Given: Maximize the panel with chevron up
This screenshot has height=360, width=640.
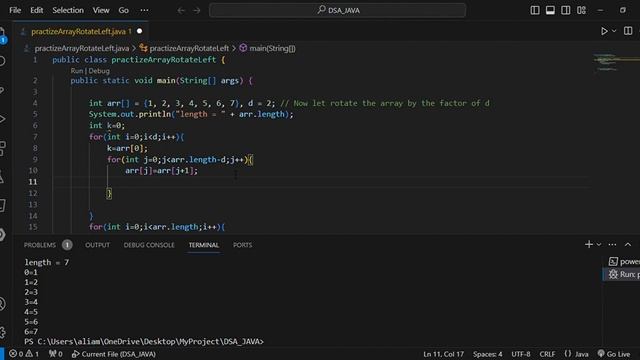Looking at the screenshot, I should 628,244.
